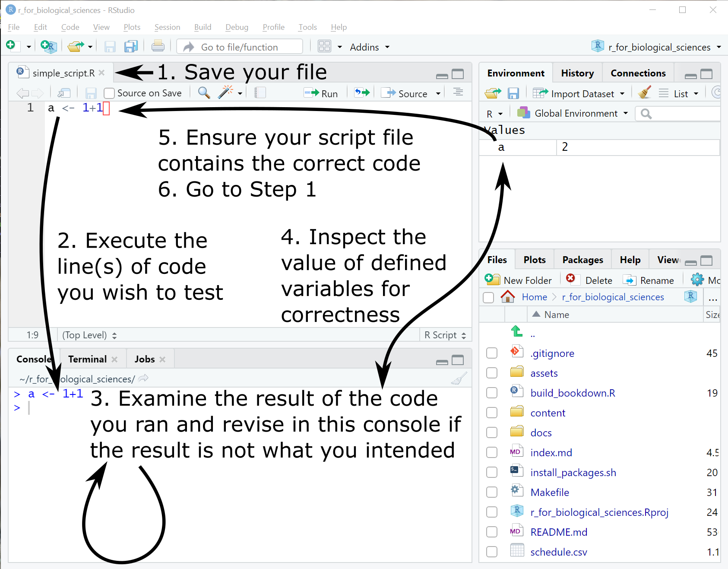
Task: Enable the Source on Save checkbox
Action: [109, 93]
